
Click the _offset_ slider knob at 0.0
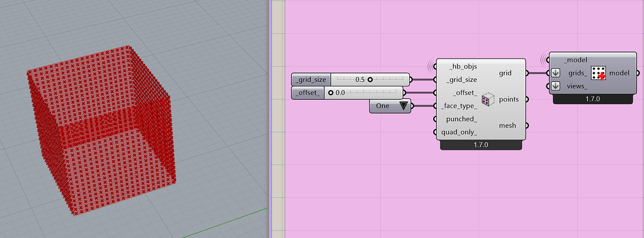(x=330, y=93)
